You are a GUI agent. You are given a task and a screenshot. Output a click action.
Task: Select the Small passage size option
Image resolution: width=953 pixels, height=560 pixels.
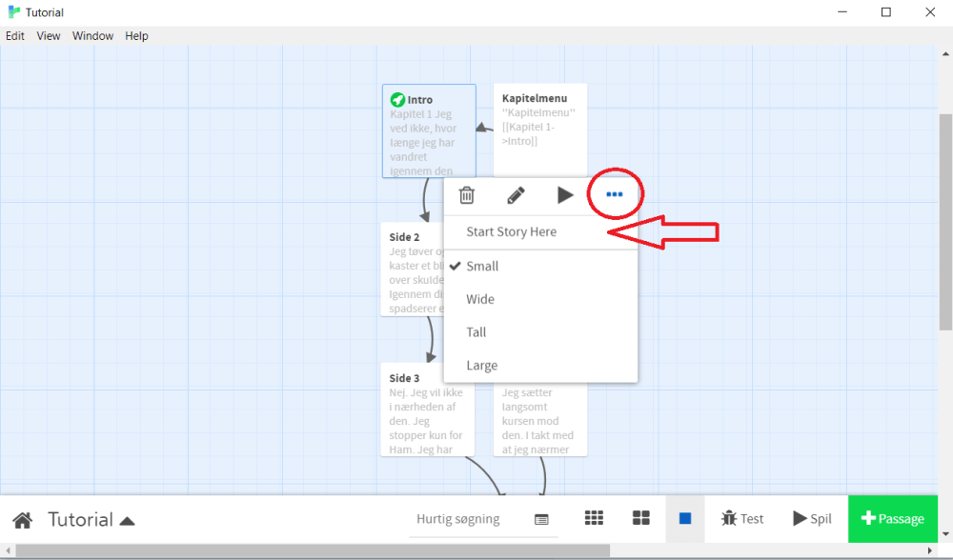coord(482,266)
